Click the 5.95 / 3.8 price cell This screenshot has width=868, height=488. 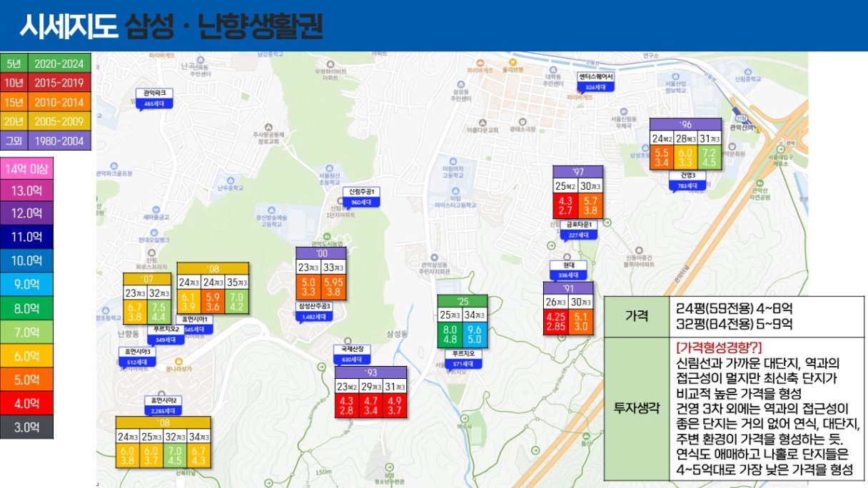click(333, 286)
